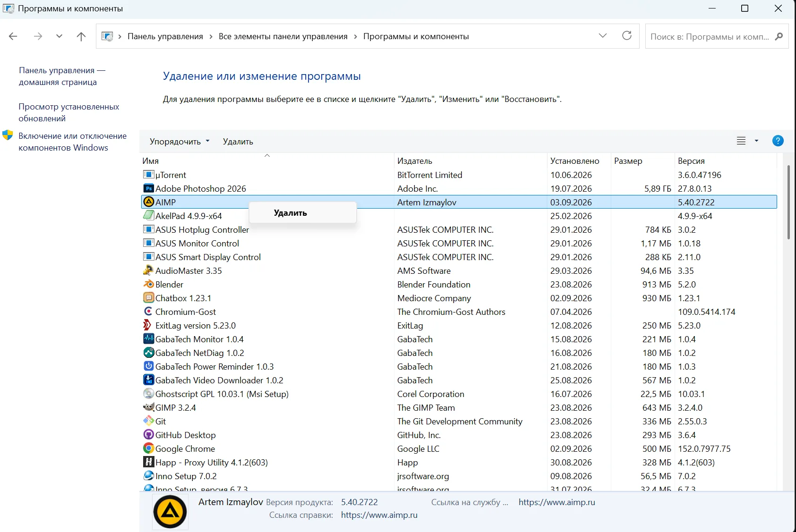This screenshot has height=532, width=796.
Task: Click the Chatbox 1.23.1 icon
Action: 148,298
